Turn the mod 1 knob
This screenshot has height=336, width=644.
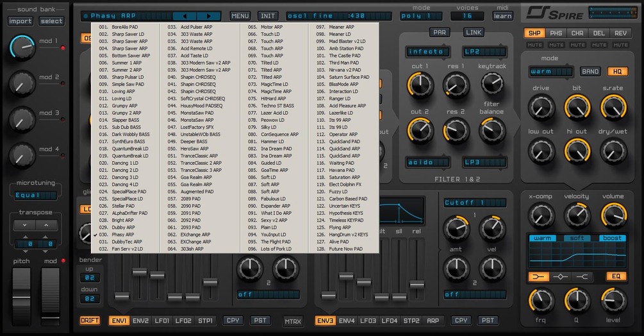coord(22,47)
